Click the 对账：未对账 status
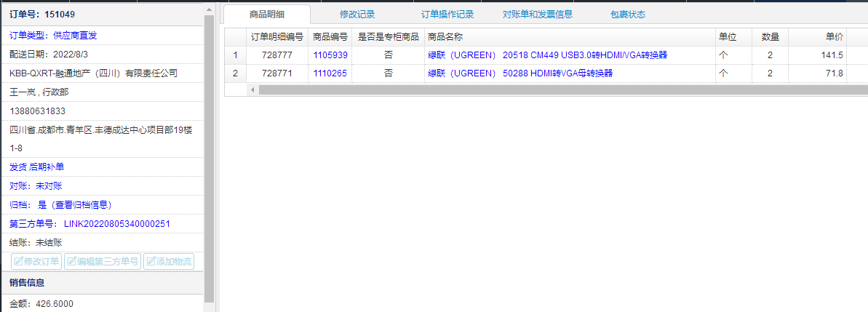868x312 pixels. point(36,186)
